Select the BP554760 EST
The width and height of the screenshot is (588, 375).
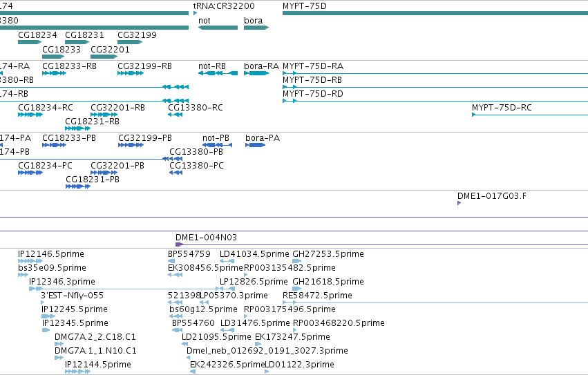point(177,330)
